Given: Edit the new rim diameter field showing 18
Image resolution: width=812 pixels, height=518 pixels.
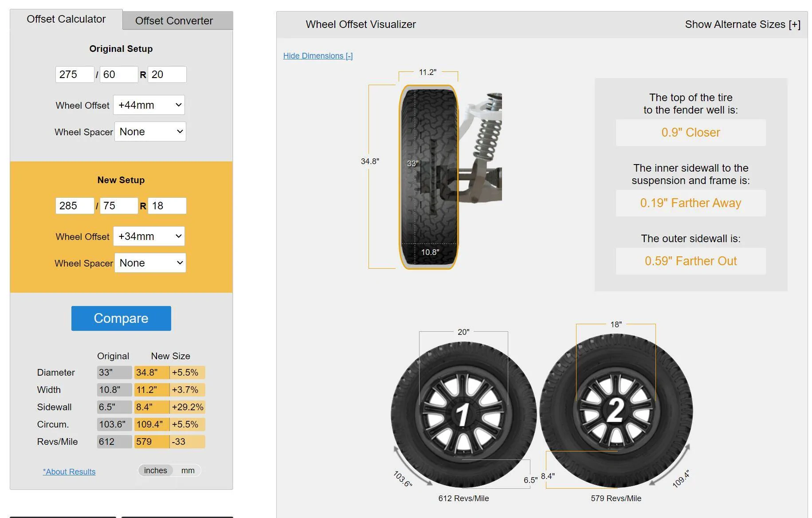Looking at the screenshot, I should coord(167,205).
